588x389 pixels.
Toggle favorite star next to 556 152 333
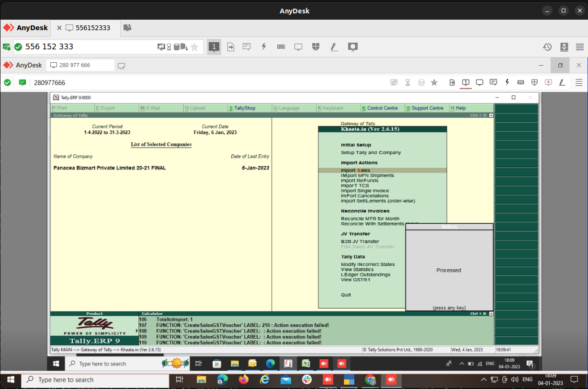(194, 47)
